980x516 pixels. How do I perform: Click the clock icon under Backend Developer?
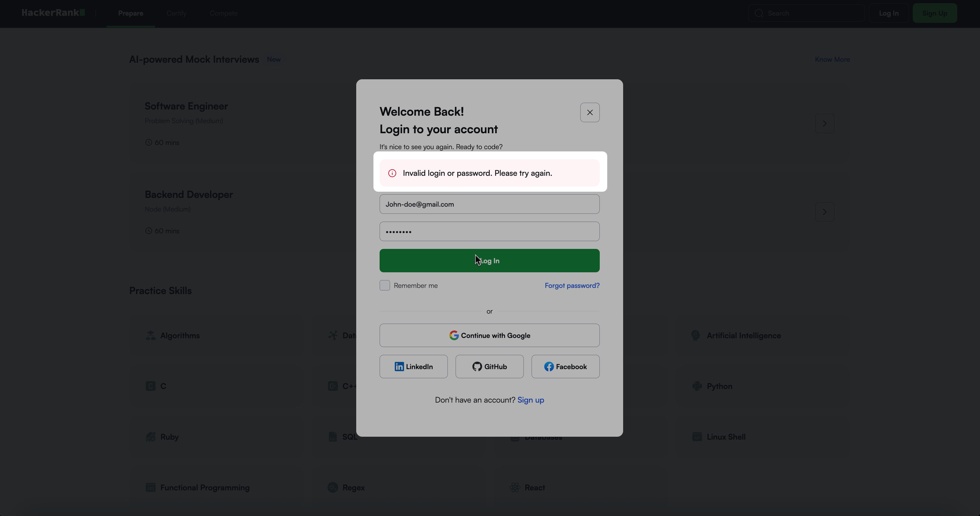[148, 231]
